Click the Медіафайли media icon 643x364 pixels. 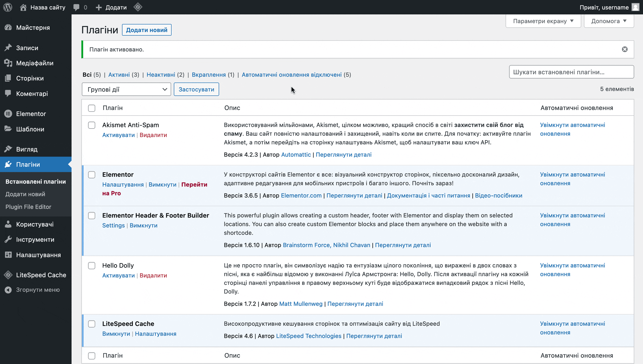point(8,63)
